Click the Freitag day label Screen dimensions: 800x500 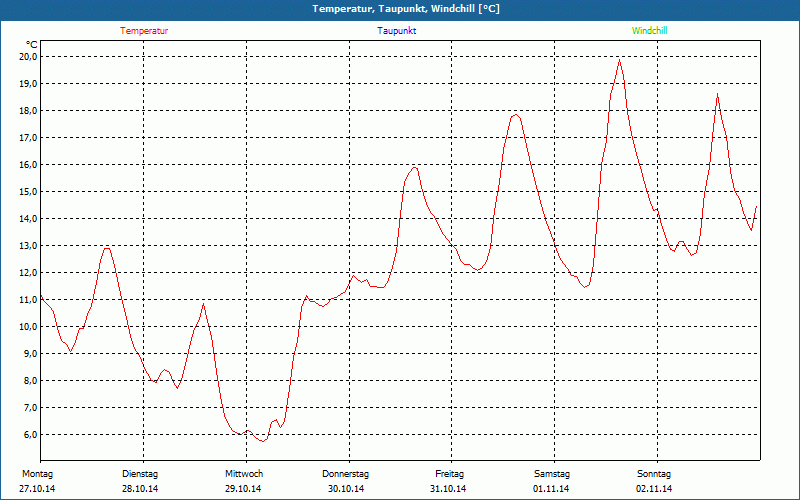[449, 474]
